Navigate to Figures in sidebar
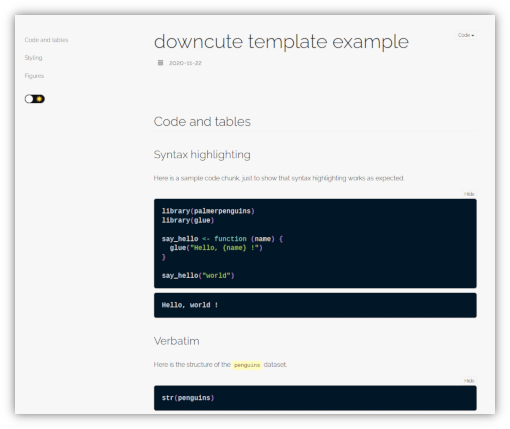The image size is (510, 429). click(34, 76)
